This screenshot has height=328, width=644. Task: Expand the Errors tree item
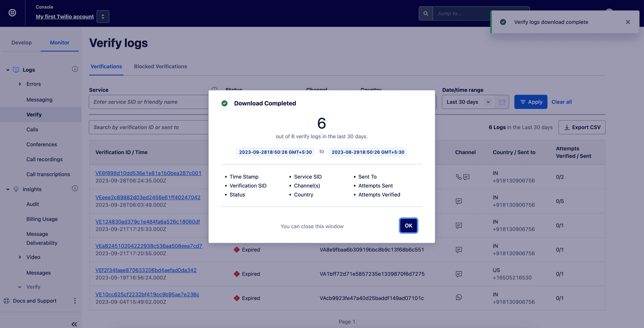point(20,84)
